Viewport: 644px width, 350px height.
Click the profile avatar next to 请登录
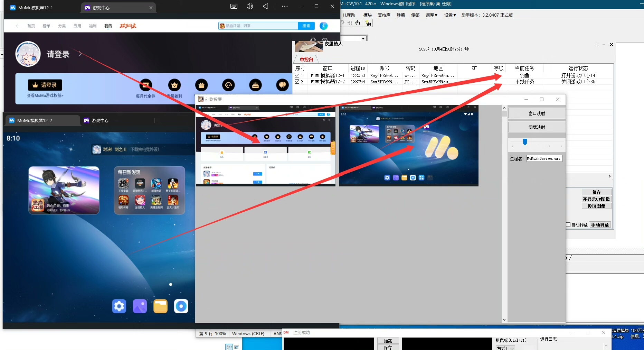28,54
